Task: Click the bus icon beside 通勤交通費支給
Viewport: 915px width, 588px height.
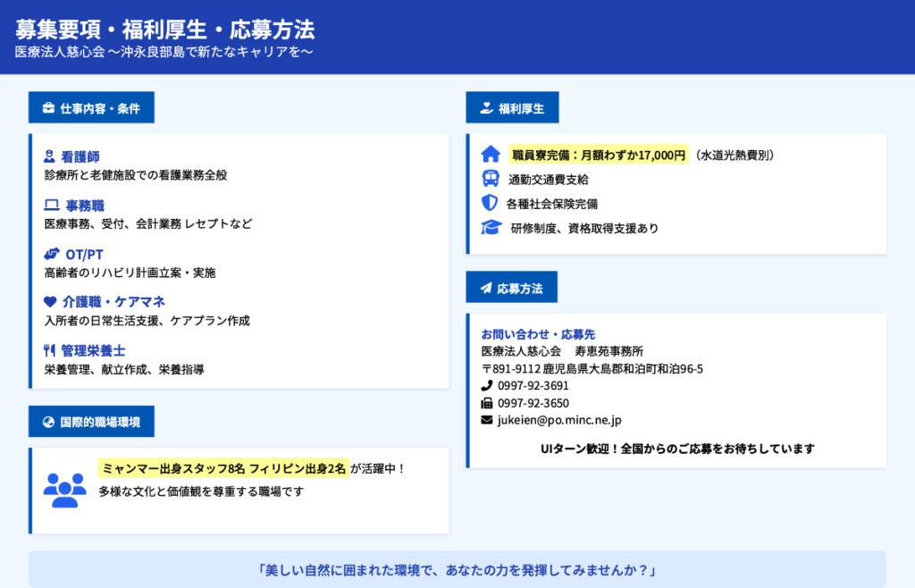Action: (x=490, y=179)
